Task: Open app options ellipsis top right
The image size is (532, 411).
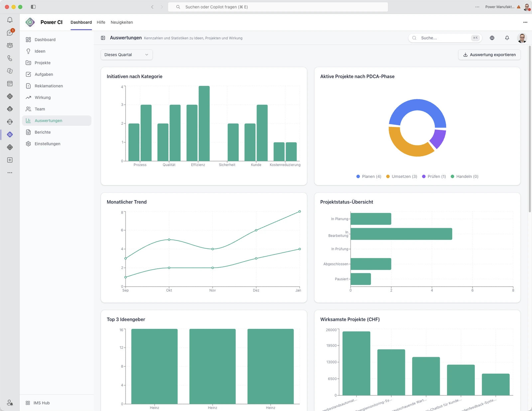Action: click(525, 22)
